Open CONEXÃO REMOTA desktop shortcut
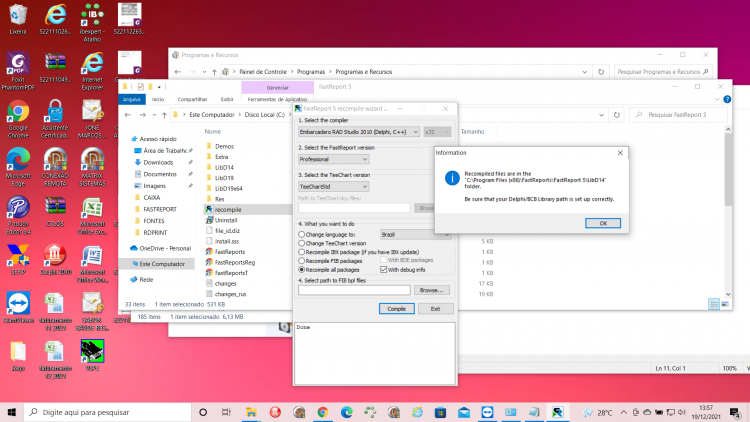 55,167
